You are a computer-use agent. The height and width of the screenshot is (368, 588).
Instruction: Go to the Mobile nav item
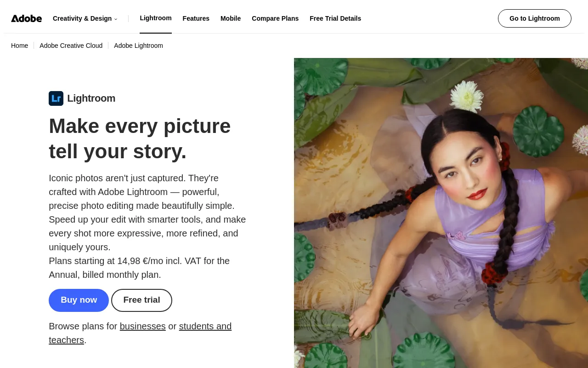click(x=231, y=18)
